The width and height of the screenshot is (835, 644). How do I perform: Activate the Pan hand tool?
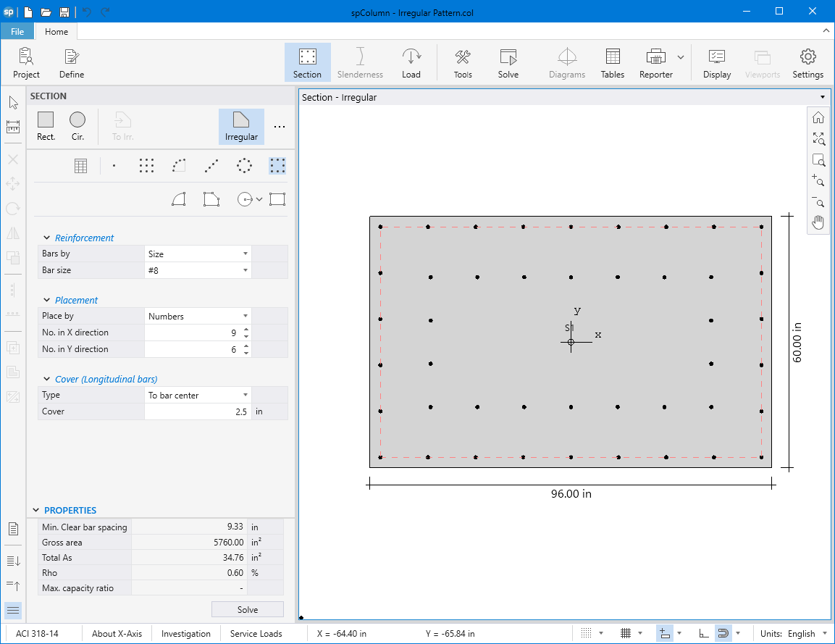[818, 222]
